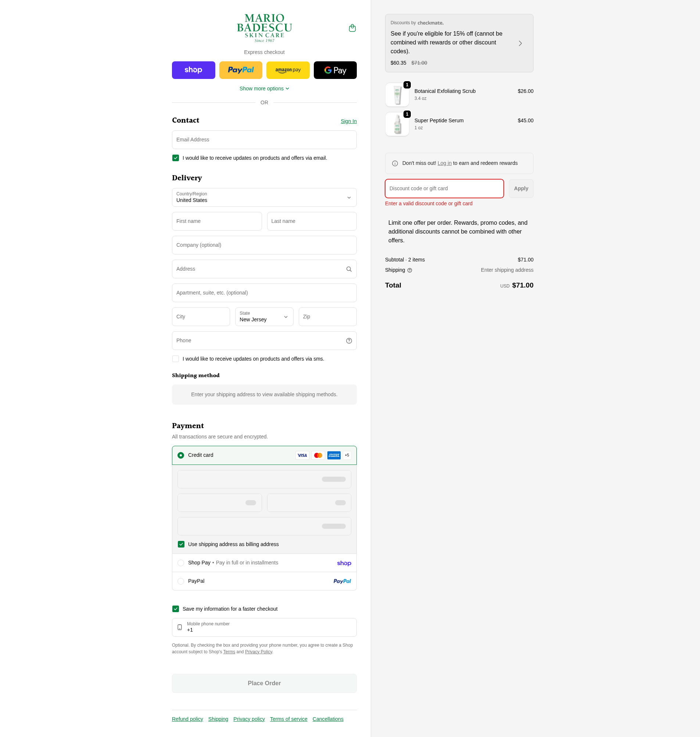
Task: Enable SMS updates checkbox
Action: [175, 359]
